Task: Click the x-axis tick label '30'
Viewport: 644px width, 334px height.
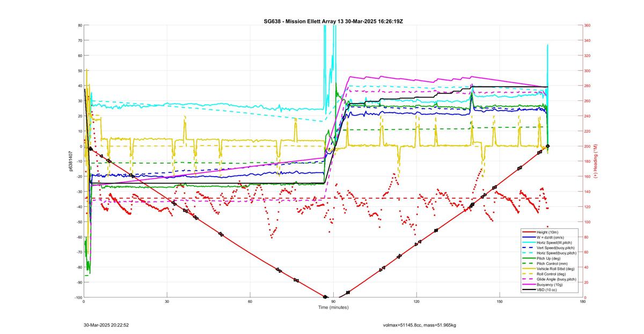Action: pyautogui.click(x=167, y=302)
